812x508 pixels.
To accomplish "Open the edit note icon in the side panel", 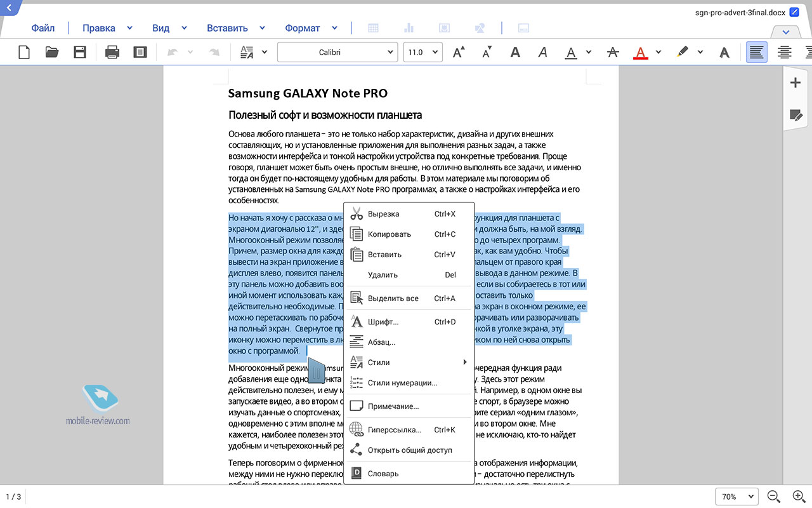I will point(796,115).
